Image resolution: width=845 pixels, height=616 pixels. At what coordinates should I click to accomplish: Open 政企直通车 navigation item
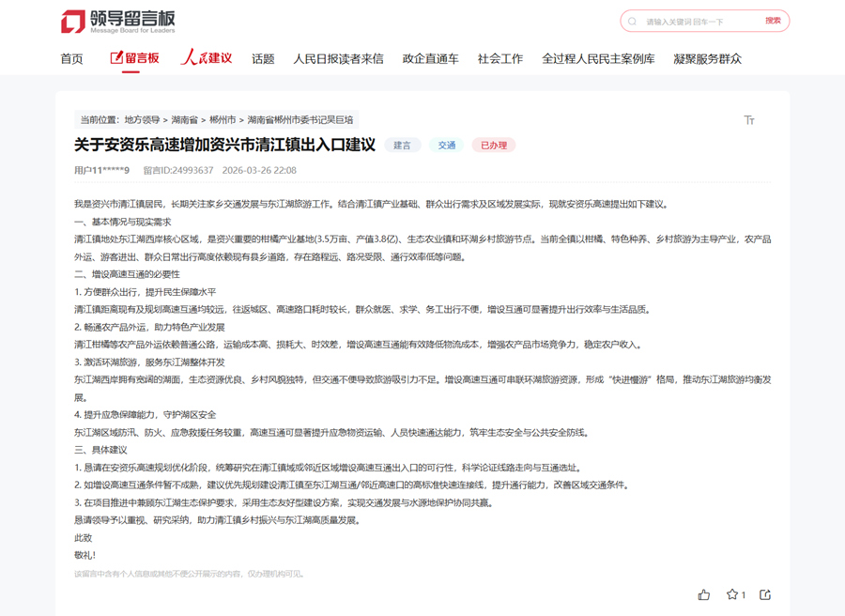coord(430,59)
